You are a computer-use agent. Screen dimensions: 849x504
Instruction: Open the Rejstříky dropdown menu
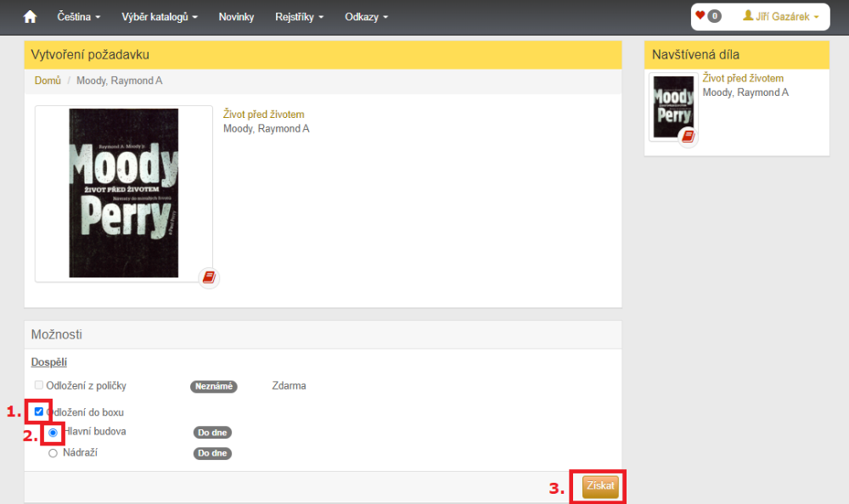(299, 17)
